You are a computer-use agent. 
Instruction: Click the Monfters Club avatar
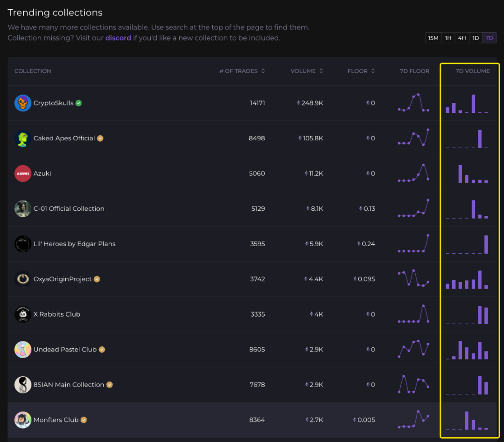23,420
